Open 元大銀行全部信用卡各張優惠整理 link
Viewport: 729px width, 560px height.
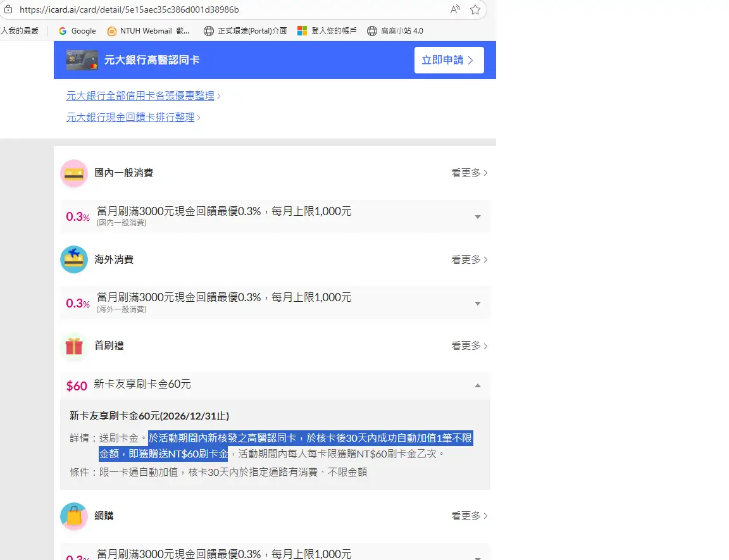(140, 96)
